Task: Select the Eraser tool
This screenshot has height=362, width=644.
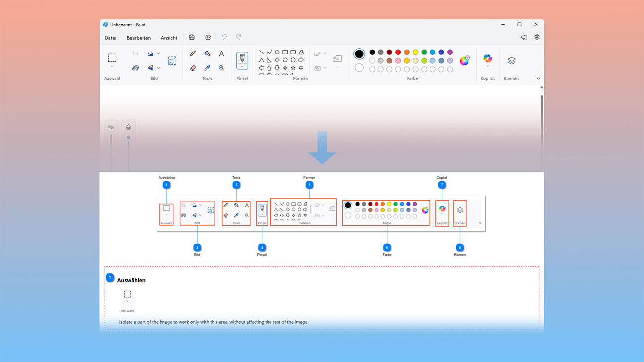Action: [x=193, y=68]
